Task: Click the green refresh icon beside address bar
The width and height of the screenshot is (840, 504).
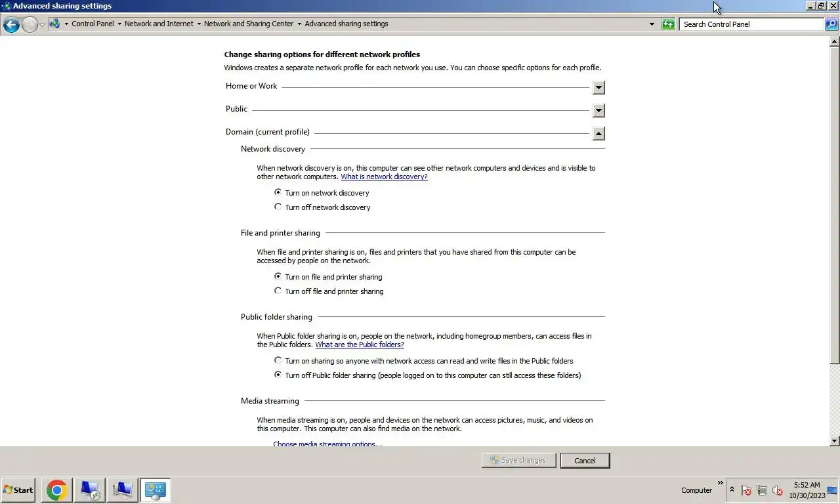Action: pyautogui.click(x=668, y=24)
